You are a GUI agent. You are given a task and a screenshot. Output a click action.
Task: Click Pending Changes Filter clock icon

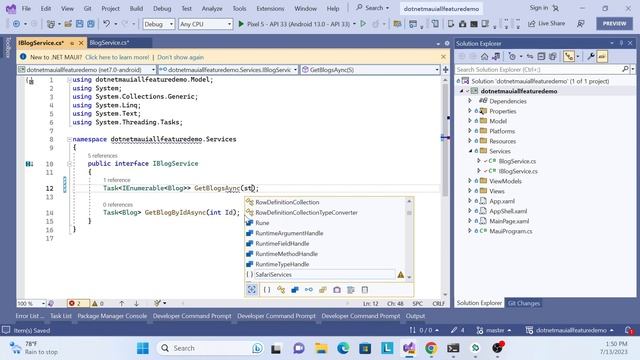[512, 56]
